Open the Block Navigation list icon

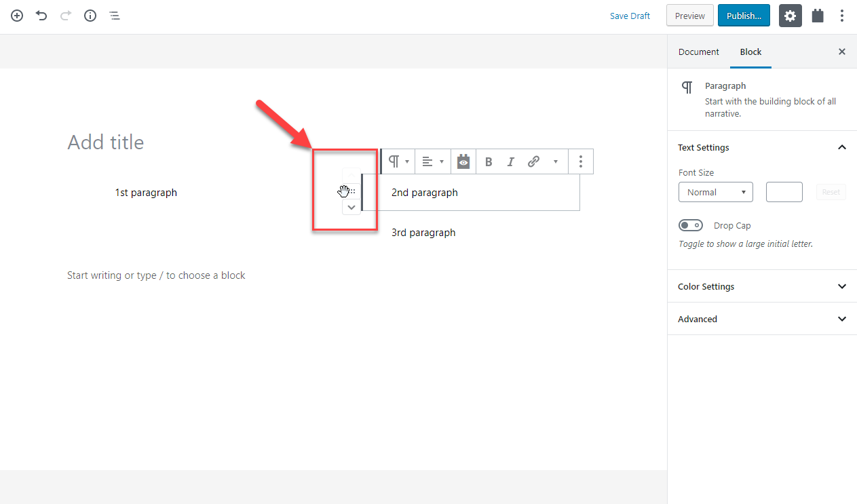pos(114,16)
